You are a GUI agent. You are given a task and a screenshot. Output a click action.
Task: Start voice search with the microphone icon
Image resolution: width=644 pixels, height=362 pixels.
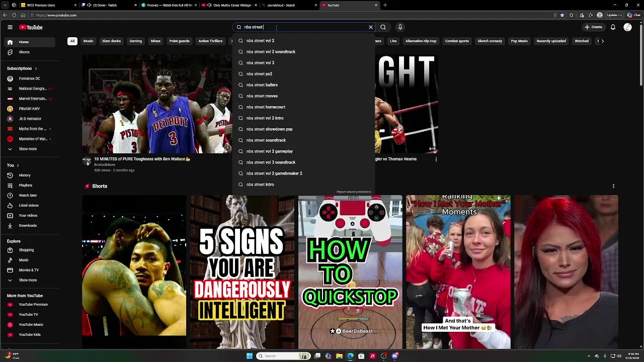[x=400, y=27]
